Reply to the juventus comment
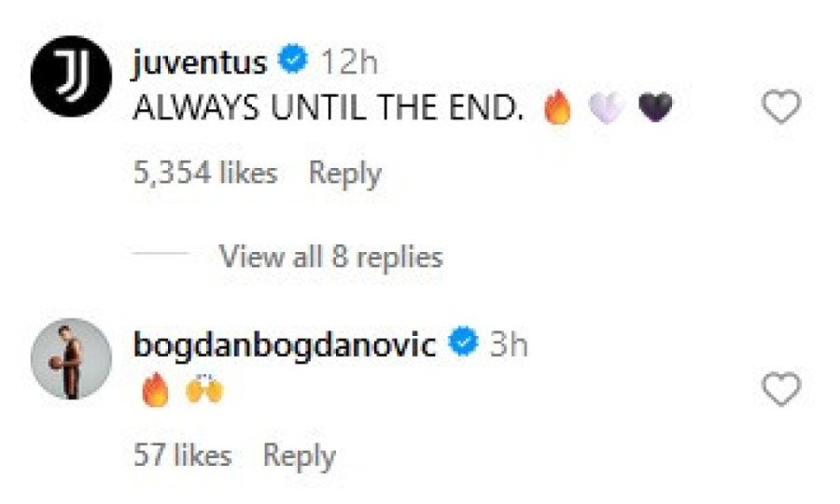The width and height of the screenshot is (840, 504). (345, 174)
